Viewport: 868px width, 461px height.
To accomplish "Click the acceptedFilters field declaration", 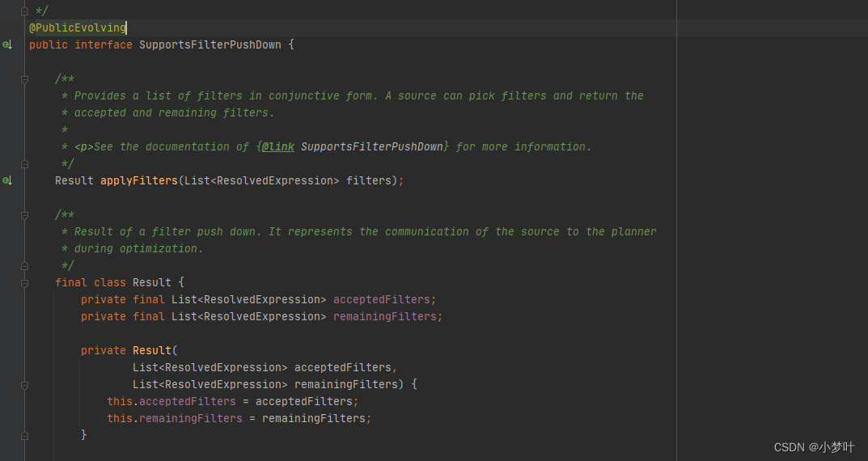I will click(381, 299).
